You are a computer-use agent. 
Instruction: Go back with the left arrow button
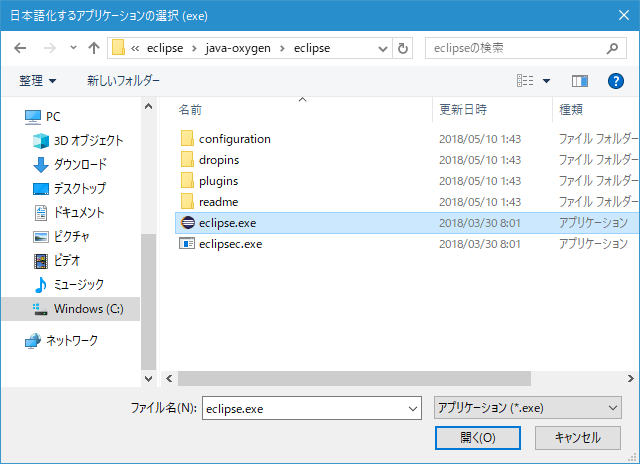tap(20, 48)
